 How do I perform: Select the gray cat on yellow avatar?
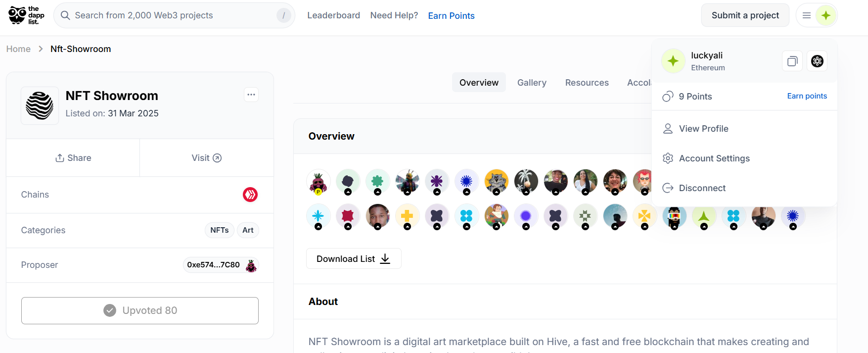tap(497, 182)
